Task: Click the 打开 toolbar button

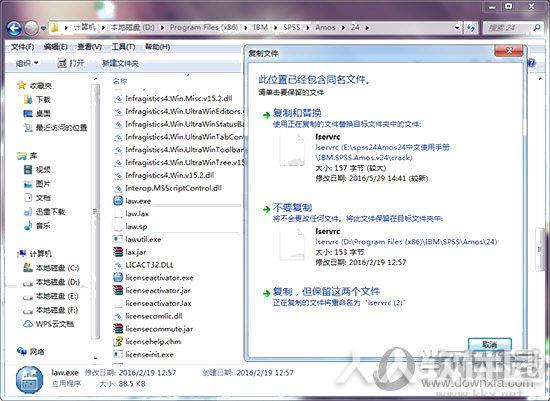Action: tap(71, 64)
